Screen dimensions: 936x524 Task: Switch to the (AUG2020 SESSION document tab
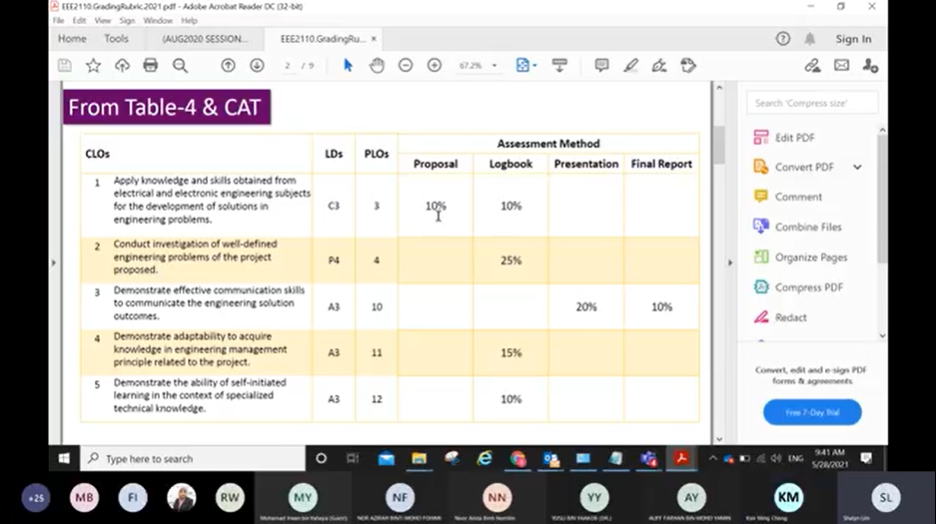click(205, 39)
